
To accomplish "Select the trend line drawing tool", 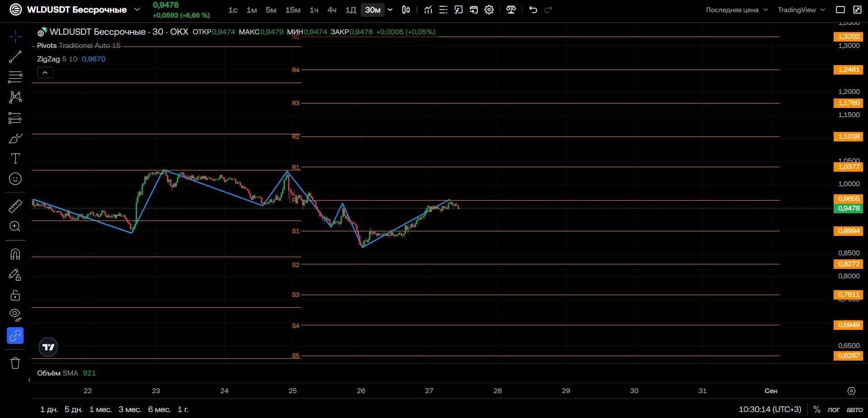I will pyautogui.click(x=15, y=56).
